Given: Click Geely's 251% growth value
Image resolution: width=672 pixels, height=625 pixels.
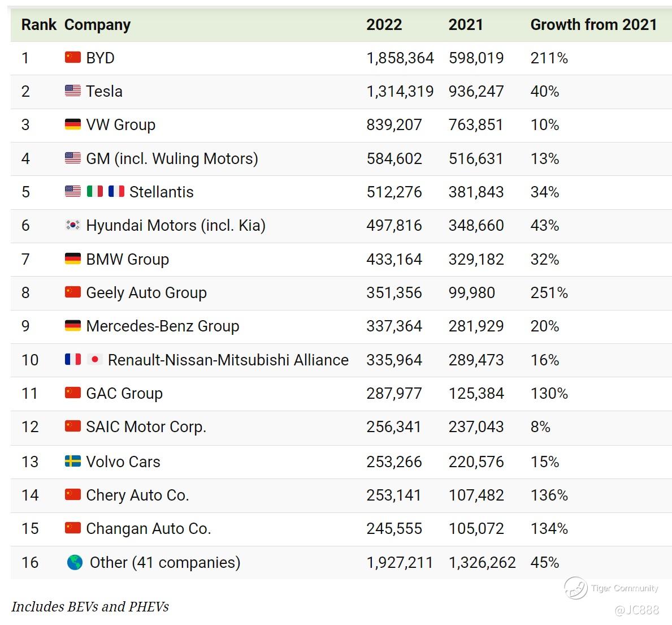Looking at the screenshot, I should [549, 293].
